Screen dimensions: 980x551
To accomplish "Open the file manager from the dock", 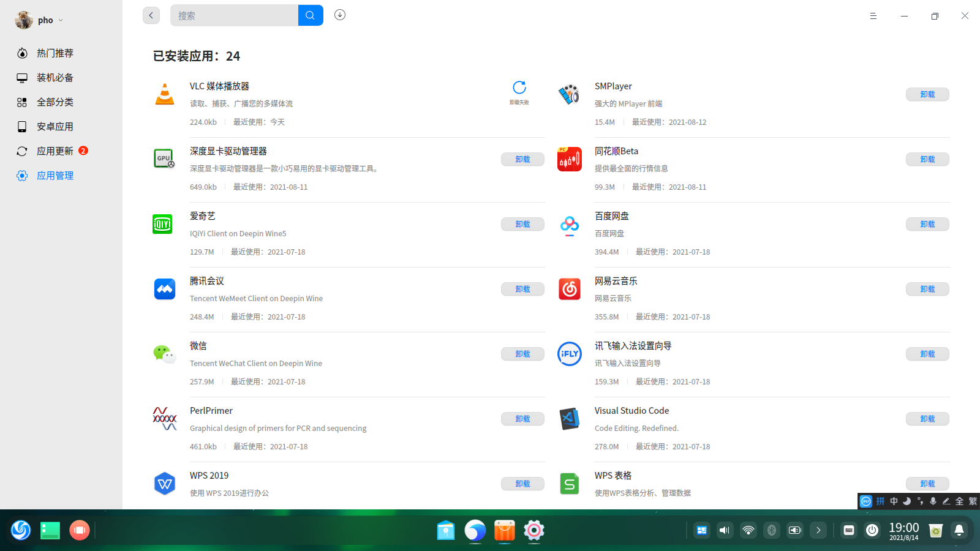I will (x=446, y=530).
